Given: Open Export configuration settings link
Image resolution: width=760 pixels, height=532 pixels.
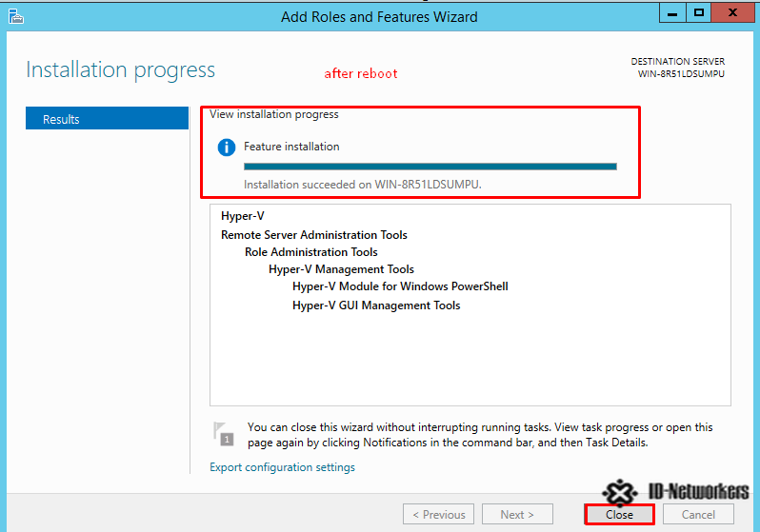Looking at the screenshot, I should pyautogui.click(x=282, y=467).
